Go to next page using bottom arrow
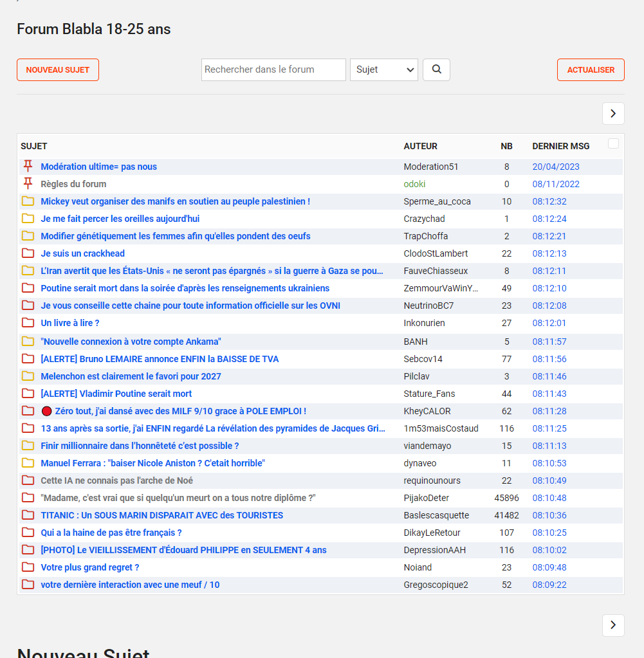This screenshot has height=658, width=644. point(613,625)
